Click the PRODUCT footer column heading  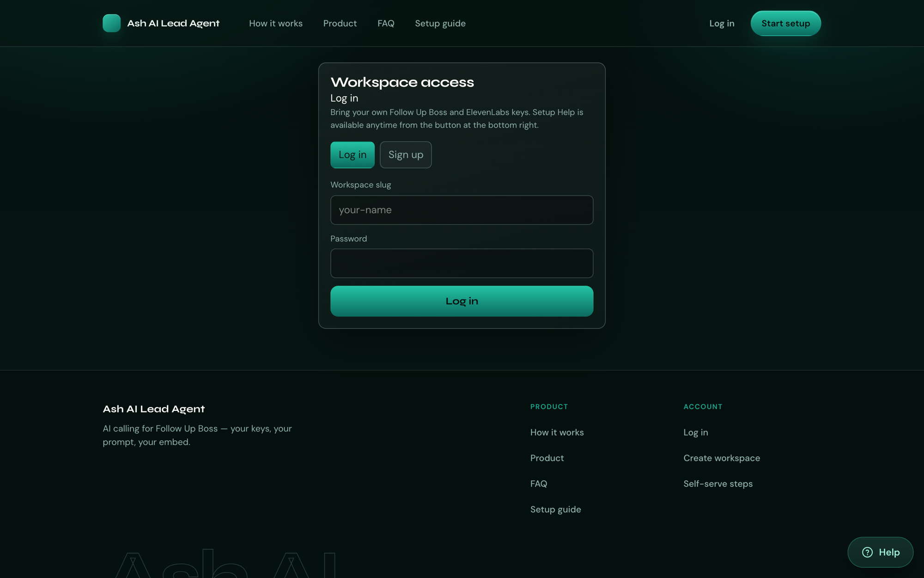pyautogui.click(x=549, y=406)
